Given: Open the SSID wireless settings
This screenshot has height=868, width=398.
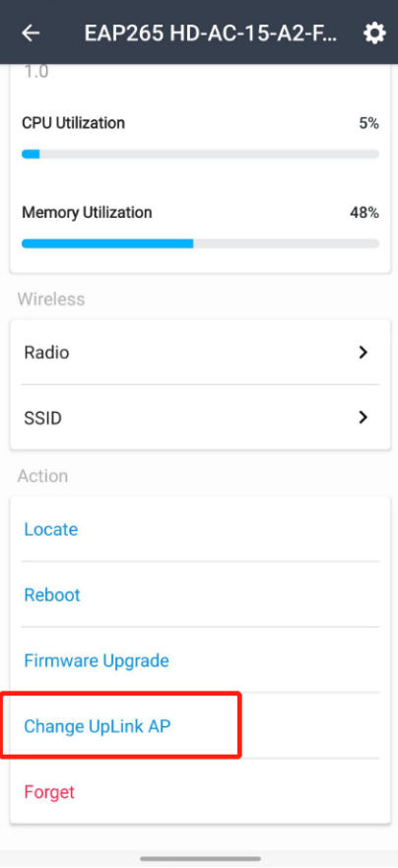Looking at the screenshot, I should click(x=200, y=418).
